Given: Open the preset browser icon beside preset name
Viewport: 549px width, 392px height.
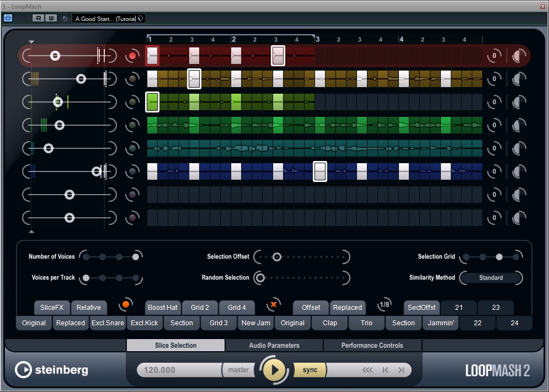Looking at the screenshot, I should click(x=140, y=19).
